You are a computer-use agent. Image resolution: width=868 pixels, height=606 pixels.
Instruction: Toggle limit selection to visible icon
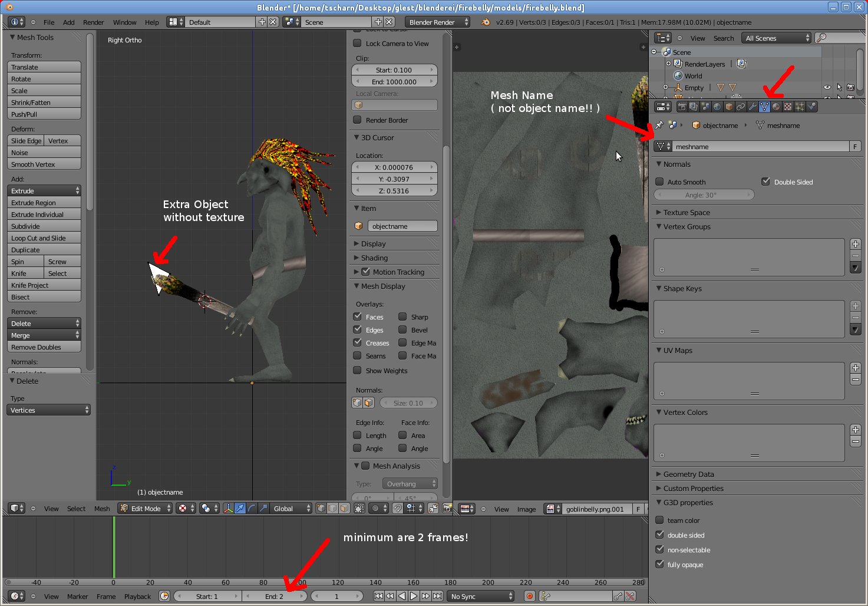click(x=359, y=508)
